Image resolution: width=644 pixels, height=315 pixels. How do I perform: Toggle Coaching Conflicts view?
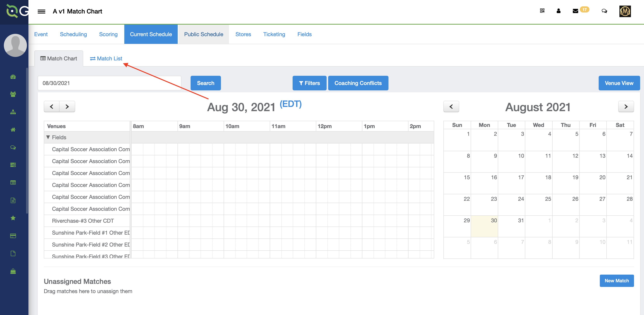coord(357,83)
